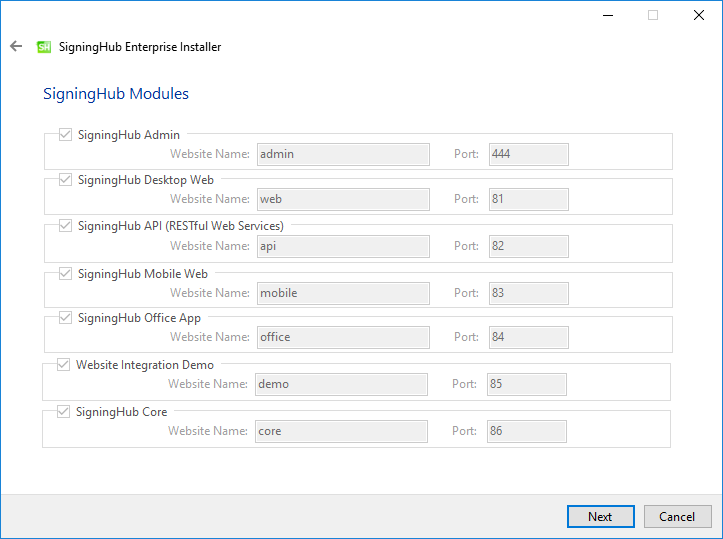Toggle the SigningHub API checkbox

tap(65, 226)
